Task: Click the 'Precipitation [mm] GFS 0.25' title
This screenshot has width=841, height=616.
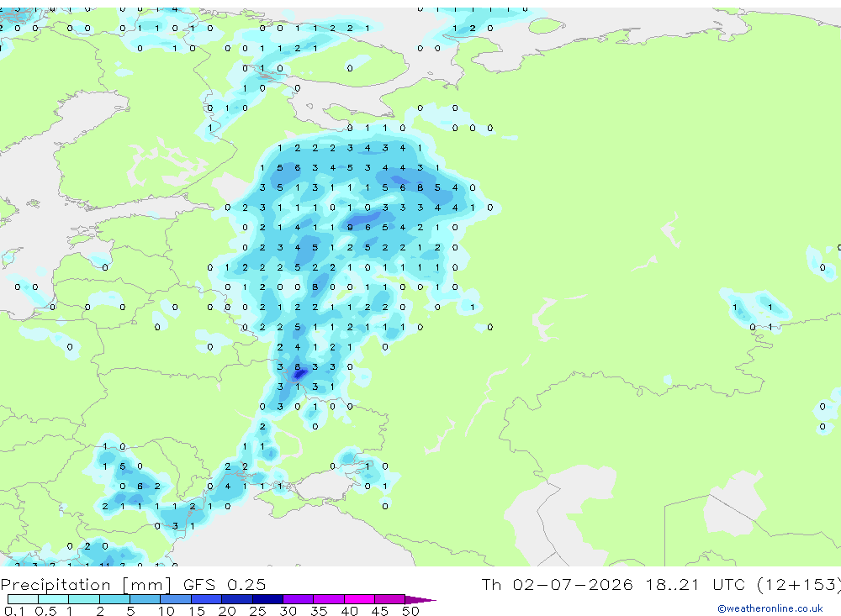Action: point(133,584)
